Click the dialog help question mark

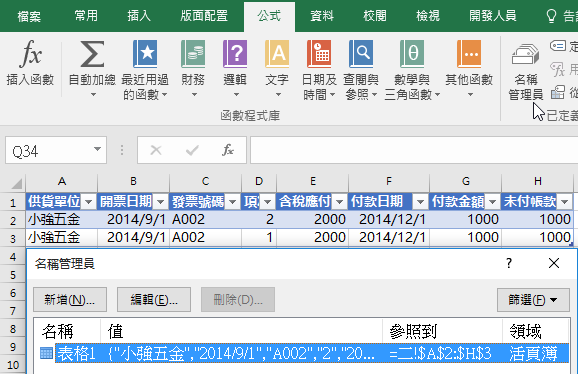(509, 263)
